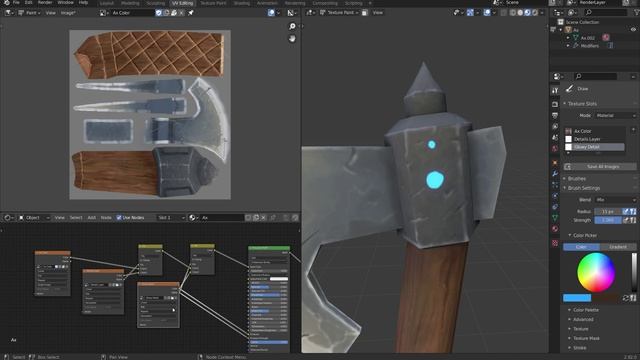Viewport: 640px width, 360px height.
Task: Toggle Use Nodes checkbox in shader editor
Action: pyautogui.click(x=119, y=218)
